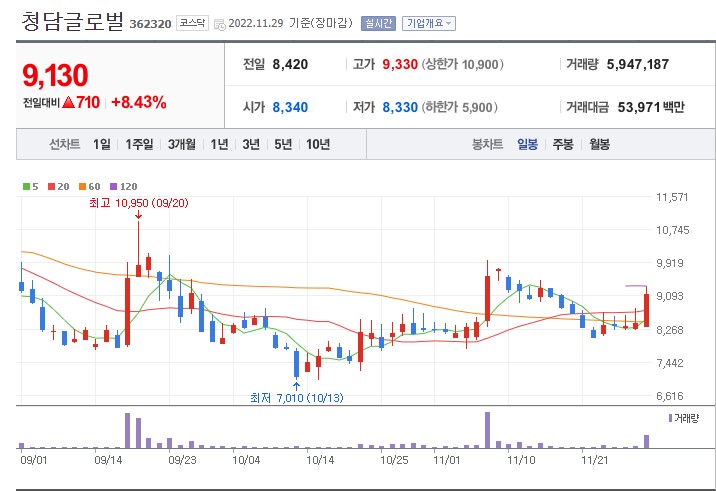This screenshot has width=716, height=491.
Task: Switch to 월봉 monthly candle chart
Action: 600,144
